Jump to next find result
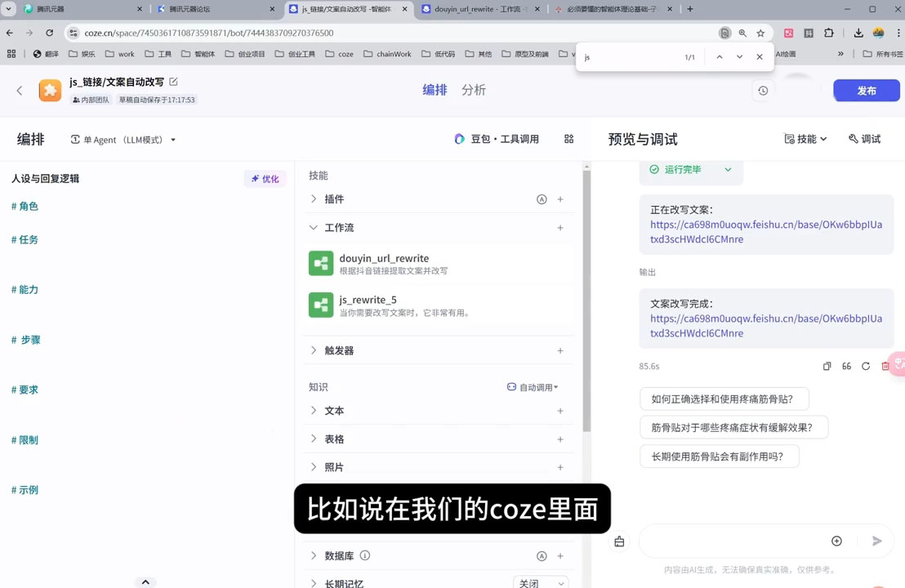This screenshot has height=588, width=905. pyautogui.click(x=739, y=57)
